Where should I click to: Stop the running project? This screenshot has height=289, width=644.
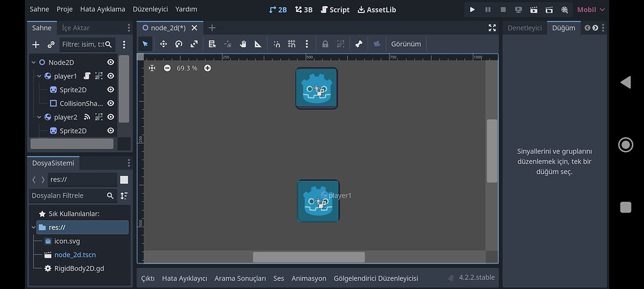pyautogui.click(x=503, y=9)
